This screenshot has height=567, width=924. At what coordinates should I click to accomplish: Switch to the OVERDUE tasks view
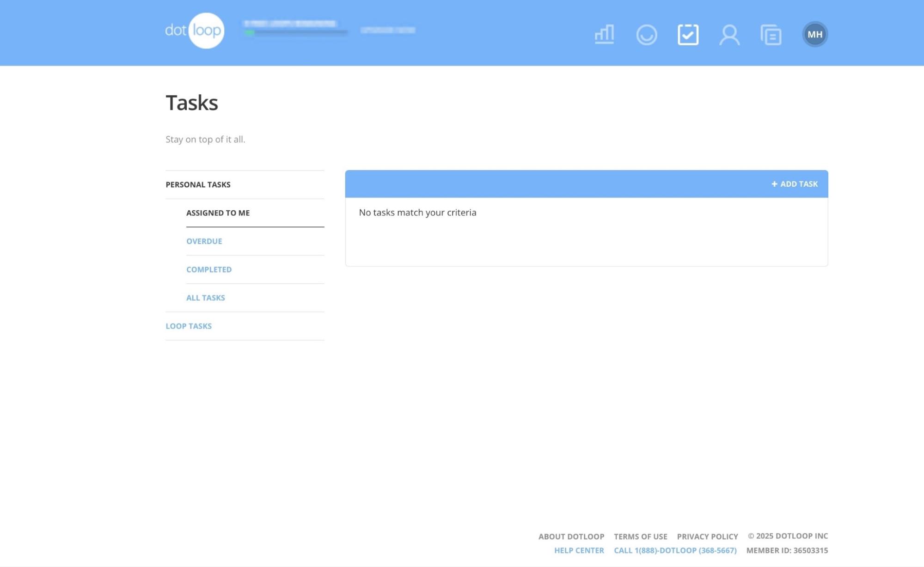click(204, 241)
